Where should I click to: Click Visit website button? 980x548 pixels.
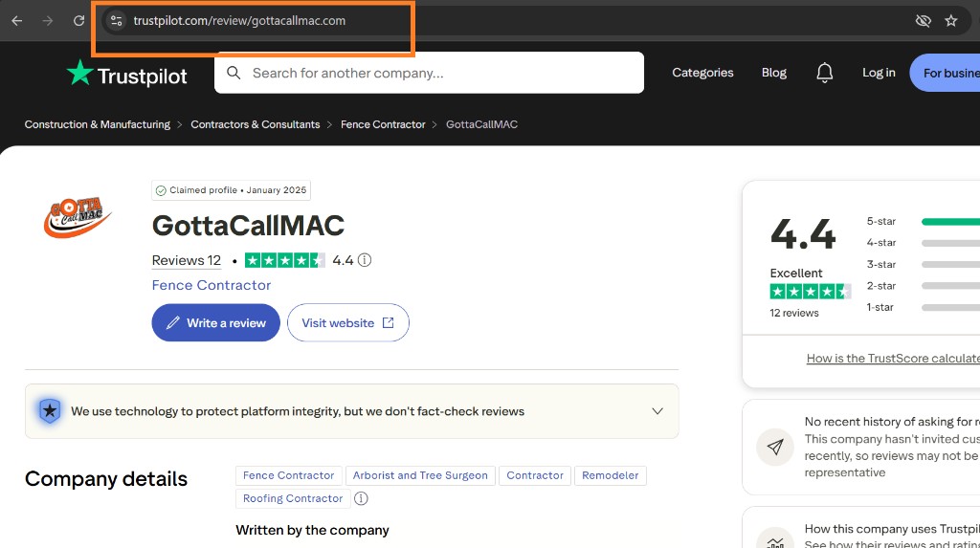click(348, 322)
